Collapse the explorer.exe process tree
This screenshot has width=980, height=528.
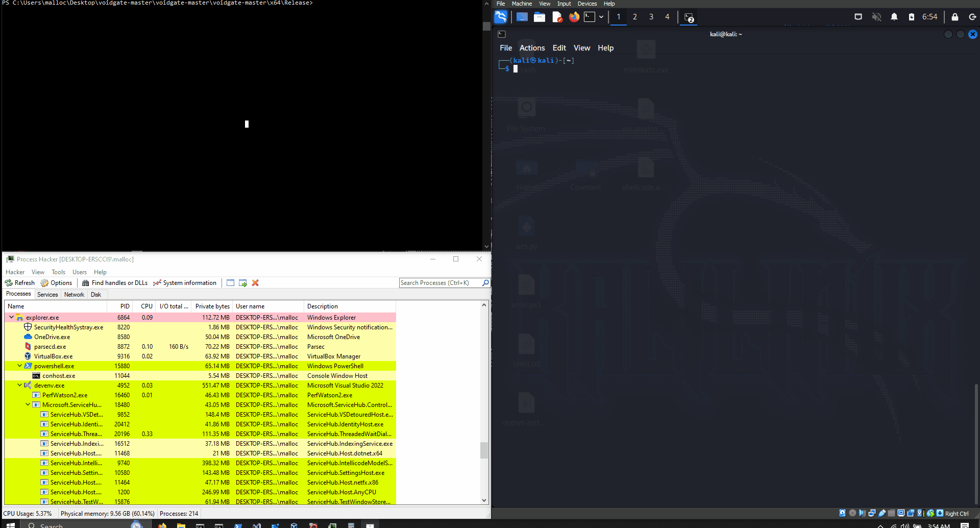[11, 317]
